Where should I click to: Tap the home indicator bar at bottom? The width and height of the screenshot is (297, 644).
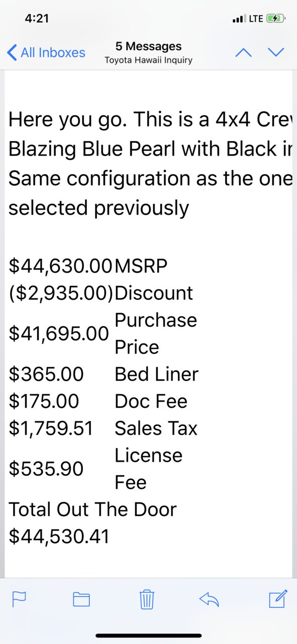(x=148, y=635)
